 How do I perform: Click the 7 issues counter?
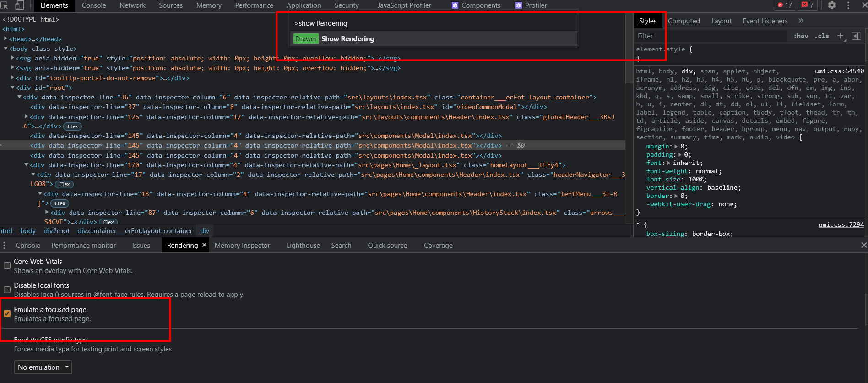tap(808, 5)
